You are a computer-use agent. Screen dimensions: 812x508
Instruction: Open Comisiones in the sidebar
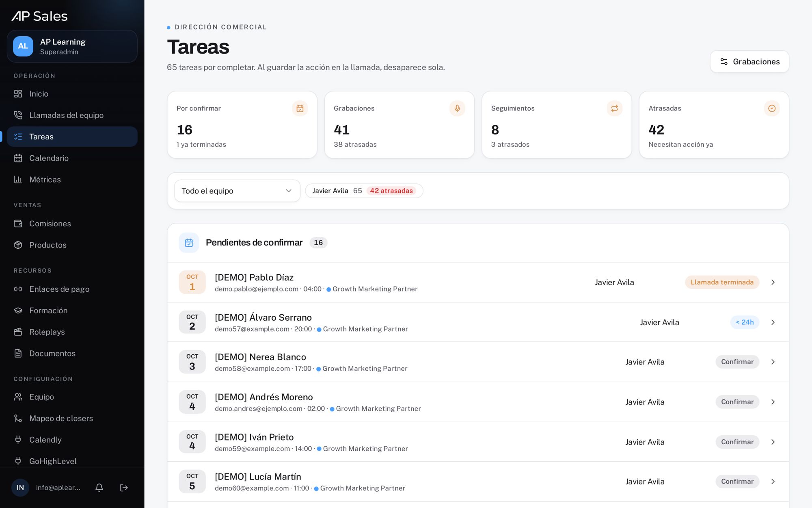(x=72, y=224)
